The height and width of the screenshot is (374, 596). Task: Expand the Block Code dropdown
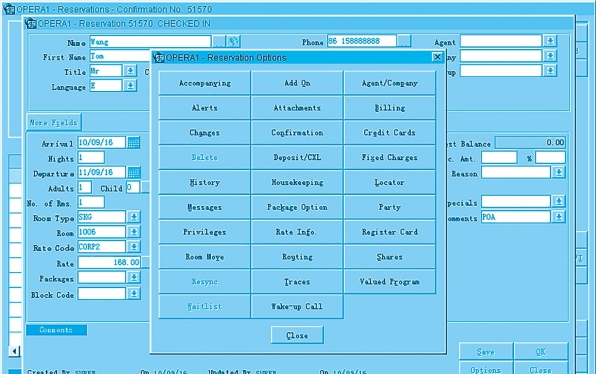pyautogui.click(x=134, y=293)
